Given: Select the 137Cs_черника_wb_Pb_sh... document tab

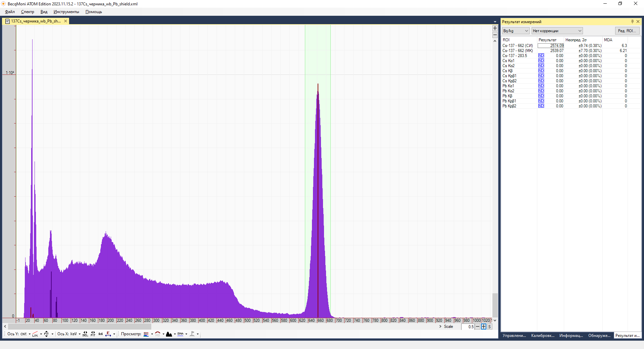Looking at the screenshot, I should pos(36,21).
